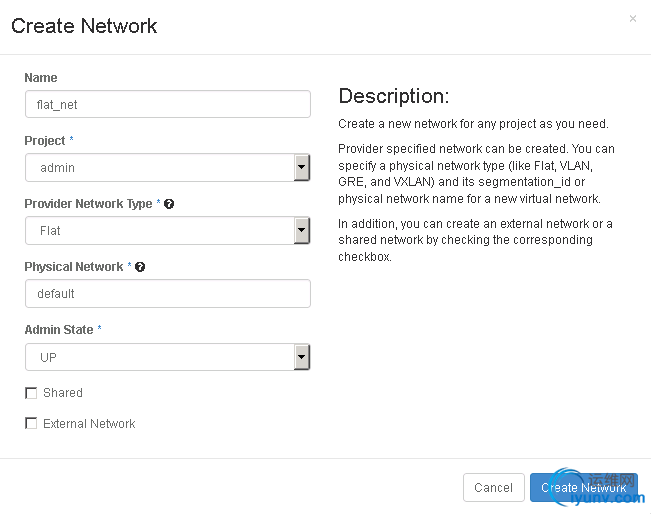Open the Admin State select showing UP
The height and width of the screenshot is (514, 651).
(160, 357)
